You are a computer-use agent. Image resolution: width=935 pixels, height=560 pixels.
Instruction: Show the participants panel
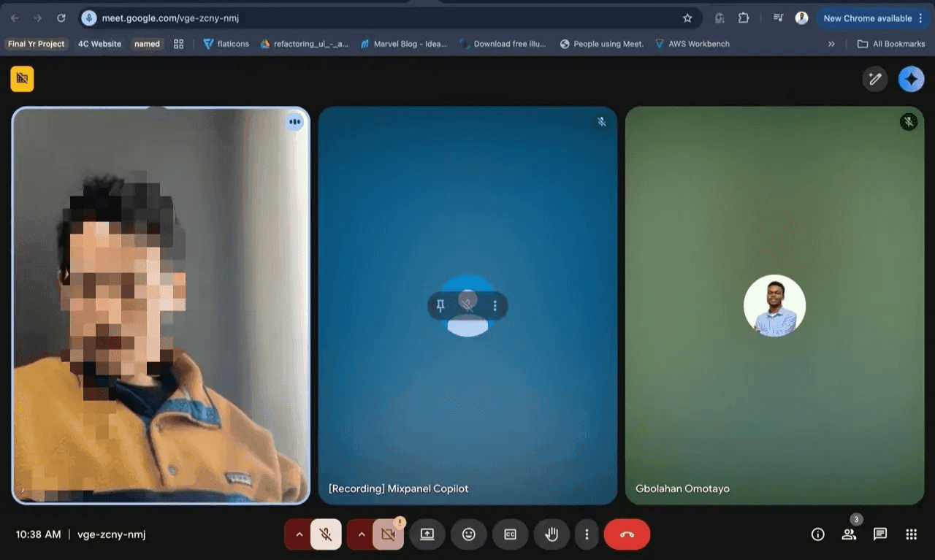click(849, 534)
